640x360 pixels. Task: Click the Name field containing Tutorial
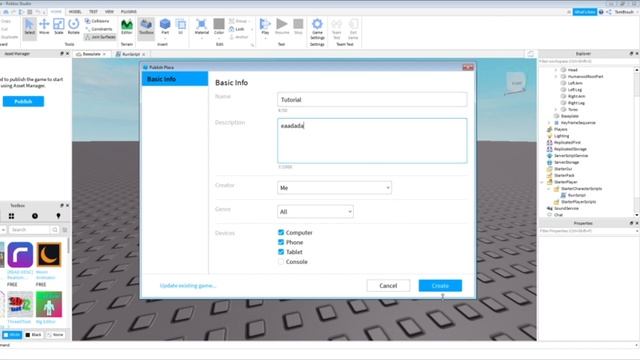click(x=372, y=100)
